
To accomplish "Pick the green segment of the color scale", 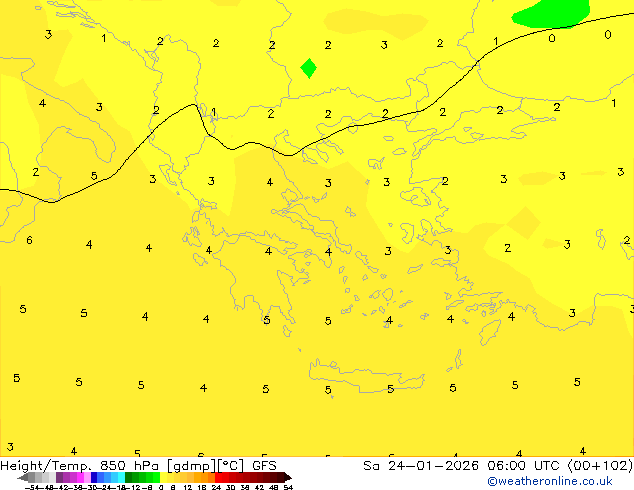I will (142, 477).
